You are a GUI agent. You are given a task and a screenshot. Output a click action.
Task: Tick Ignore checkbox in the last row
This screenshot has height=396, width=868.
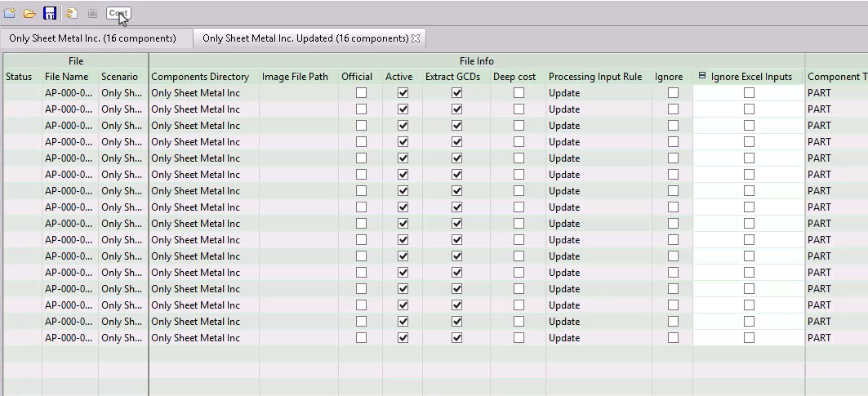673,338
